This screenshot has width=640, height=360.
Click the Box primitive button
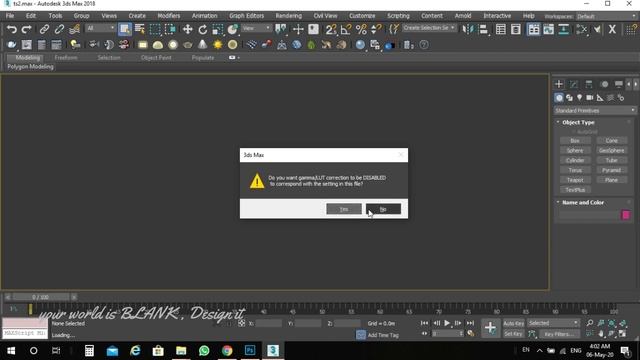point(575,140)
